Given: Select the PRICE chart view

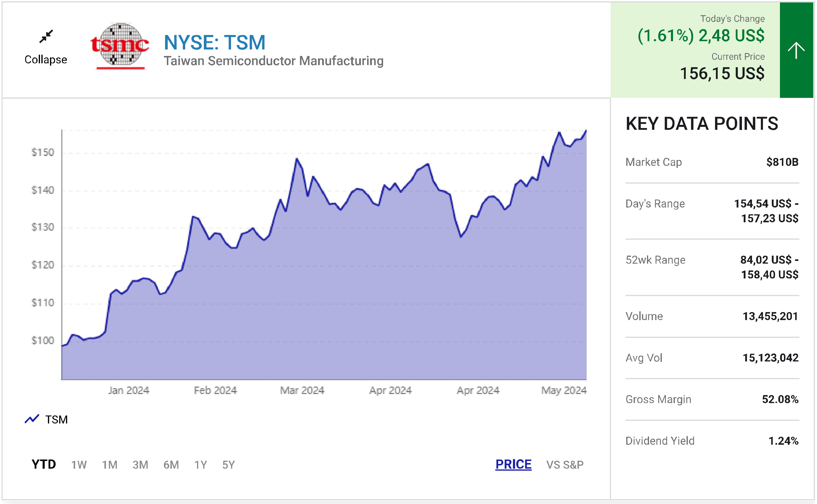Looking at the screenshot, I should pos(513,464).
